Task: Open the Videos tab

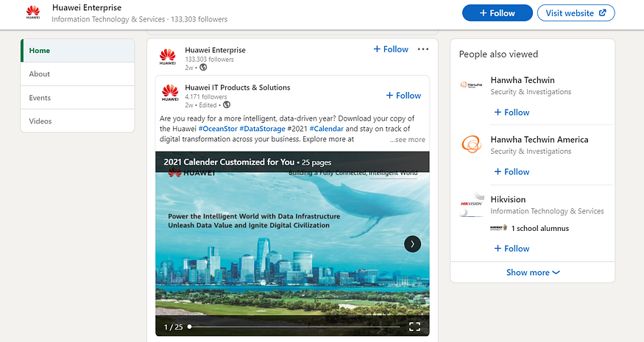Action: 77,121
